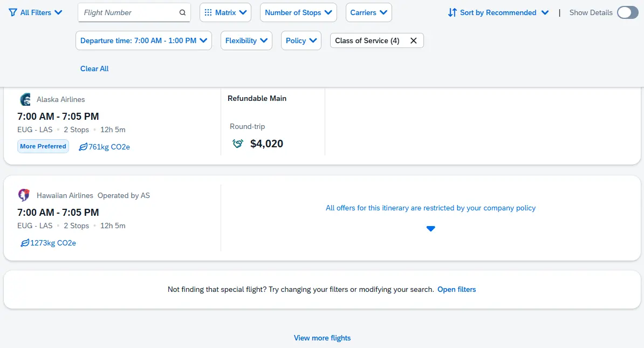Viewport: 644px width, 348px height.
Task: Open the Sort by Recommended dropdown
Action: click(x=498, y=12)
